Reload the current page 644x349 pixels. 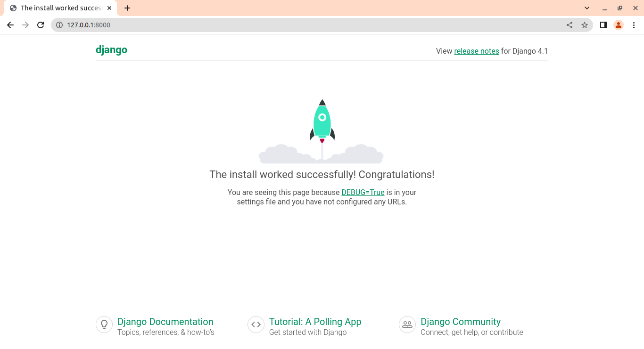(41, 25)
